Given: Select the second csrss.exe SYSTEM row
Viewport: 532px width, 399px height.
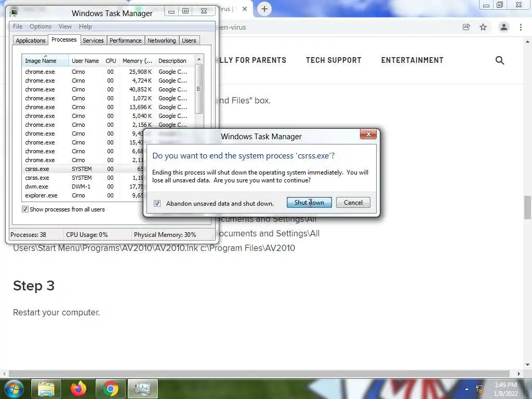Looking at the screenshot, I should (83, 178).
